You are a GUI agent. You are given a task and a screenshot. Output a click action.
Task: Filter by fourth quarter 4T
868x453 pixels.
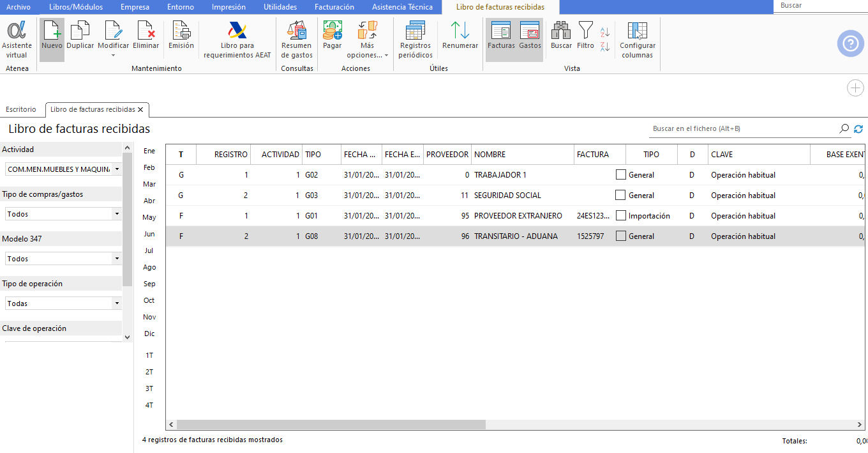pos(149,405)
